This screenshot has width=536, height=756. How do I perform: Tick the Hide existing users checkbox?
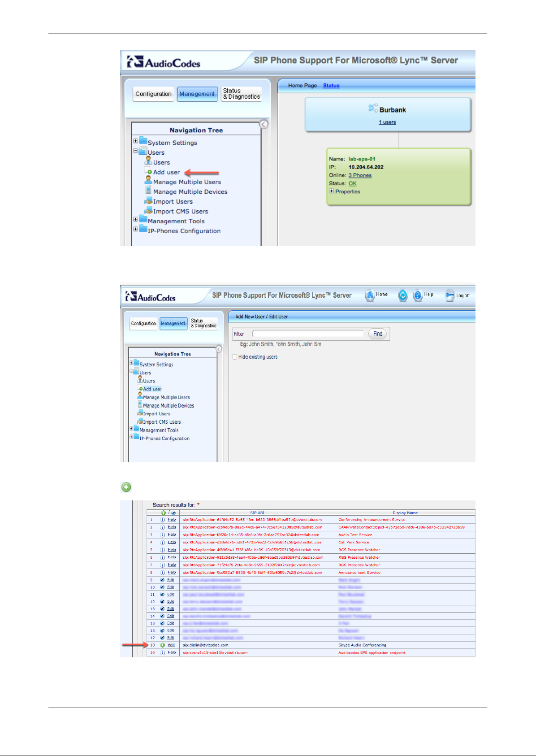coord(235,357)
